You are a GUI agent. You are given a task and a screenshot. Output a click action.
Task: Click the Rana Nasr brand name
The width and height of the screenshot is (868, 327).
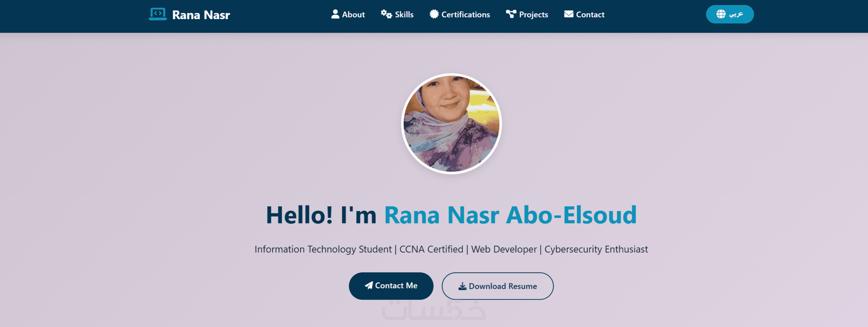click(201, 15)
